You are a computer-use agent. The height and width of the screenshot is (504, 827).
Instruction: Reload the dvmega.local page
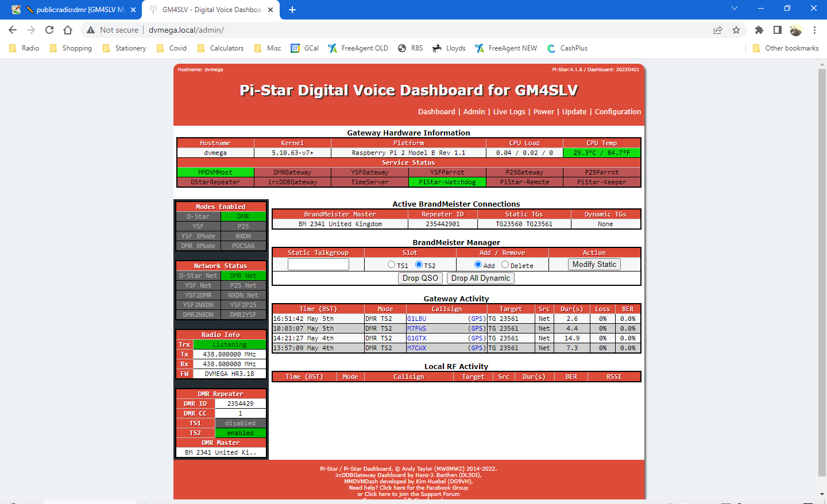point(49,29)
